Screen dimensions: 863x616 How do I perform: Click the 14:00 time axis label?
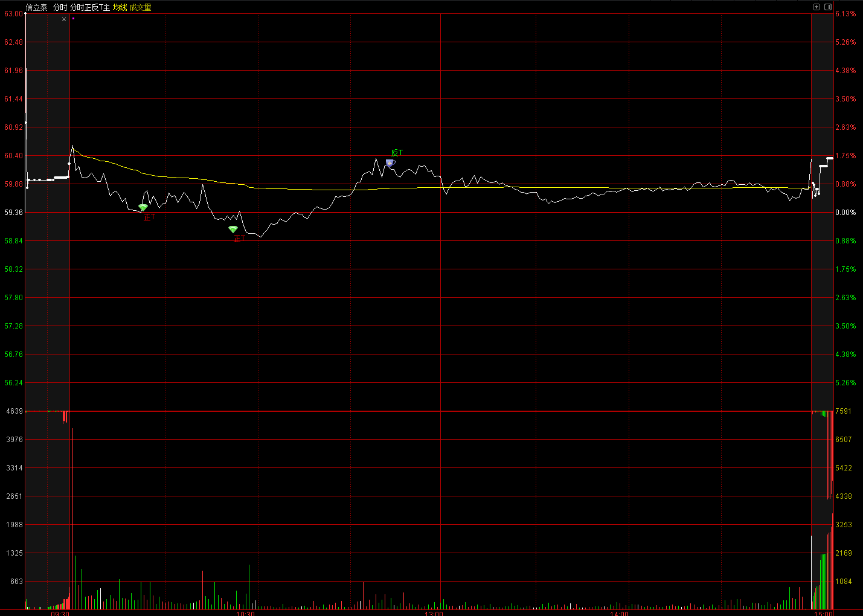(619, 613)
